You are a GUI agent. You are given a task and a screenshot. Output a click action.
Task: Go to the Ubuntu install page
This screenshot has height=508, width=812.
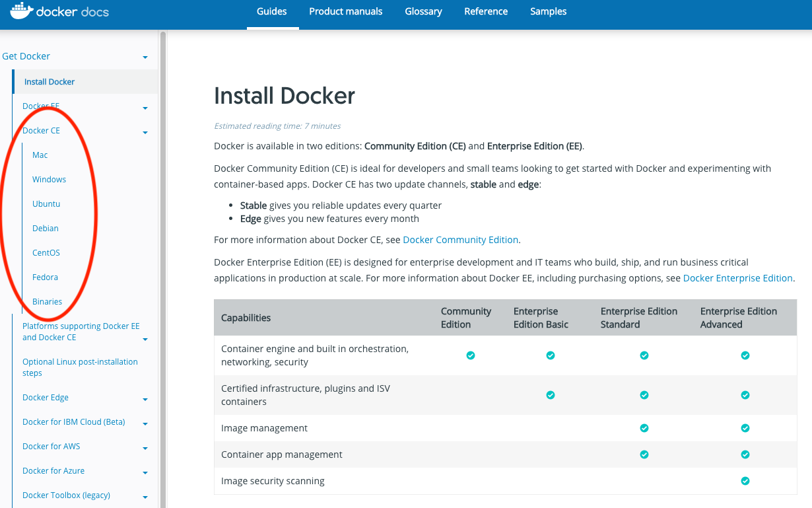point(46,204)
